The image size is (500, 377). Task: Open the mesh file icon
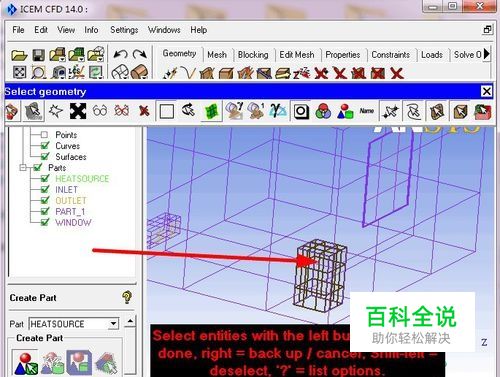(77, 54)
